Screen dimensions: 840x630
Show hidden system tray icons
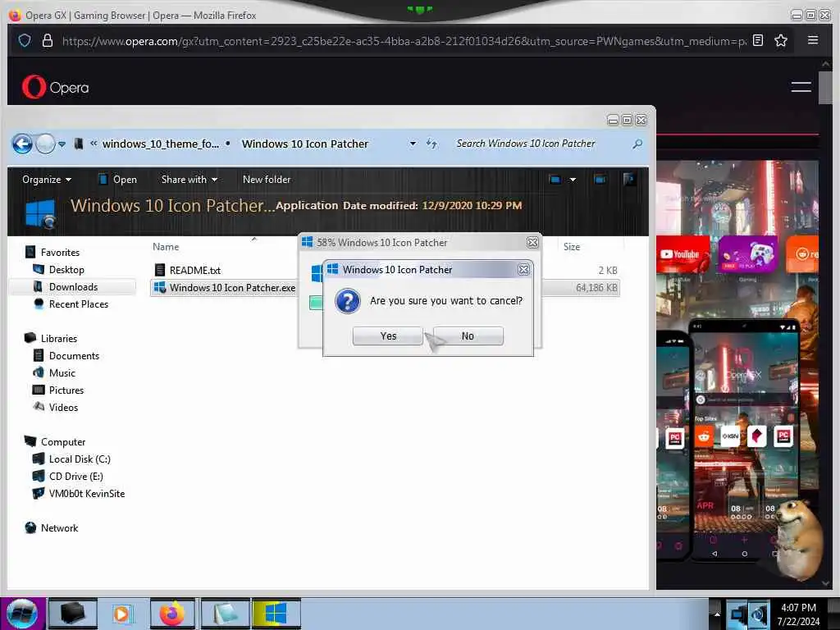coord(717,614)
